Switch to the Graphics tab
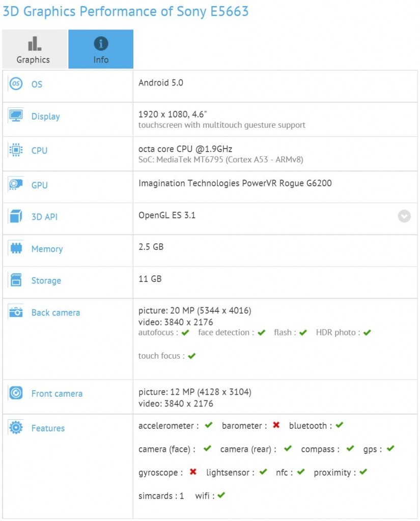420x521 pixels. (34, 49)
